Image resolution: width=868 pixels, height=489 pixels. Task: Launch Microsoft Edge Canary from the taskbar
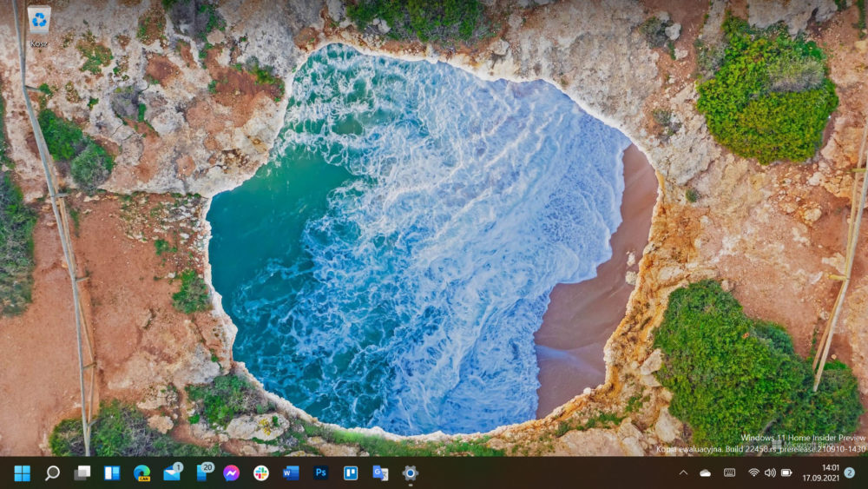141,473
